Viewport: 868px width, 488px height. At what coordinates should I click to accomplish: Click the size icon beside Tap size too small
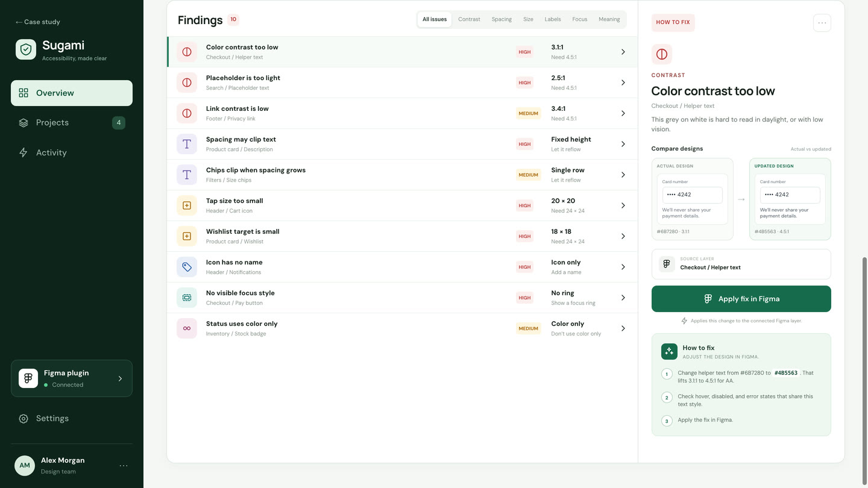click(x=187, y=205)
